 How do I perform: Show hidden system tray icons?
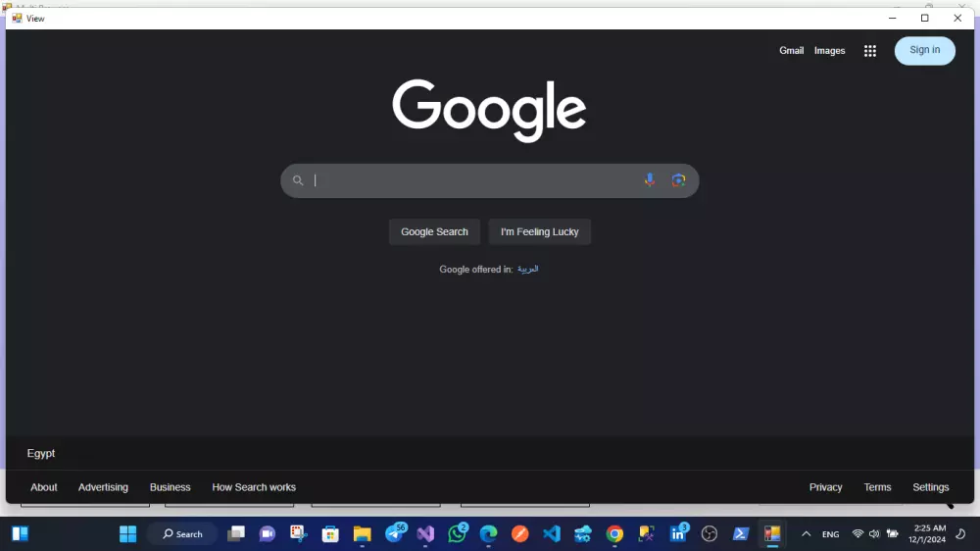point(807,534)
